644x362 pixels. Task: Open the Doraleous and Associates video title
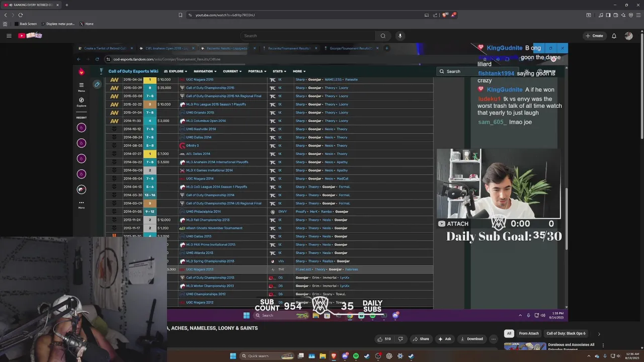click(x=571, y=346)
